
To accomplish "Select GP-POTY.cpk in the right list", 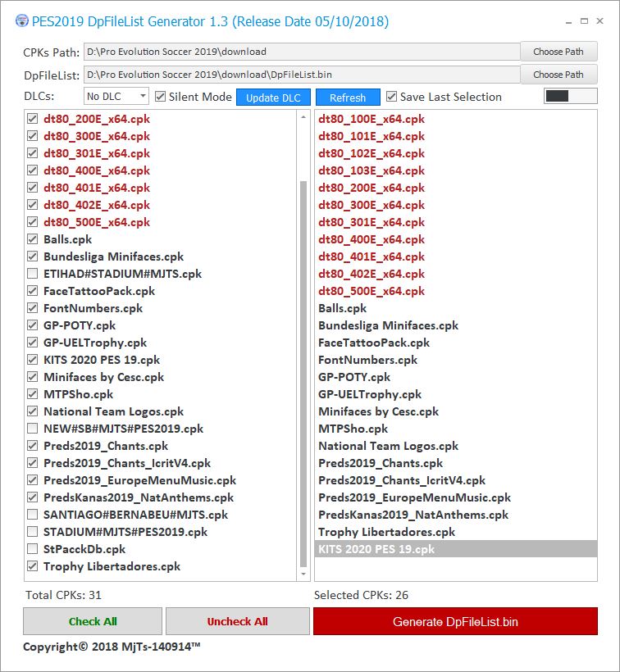I will (456, 377).
